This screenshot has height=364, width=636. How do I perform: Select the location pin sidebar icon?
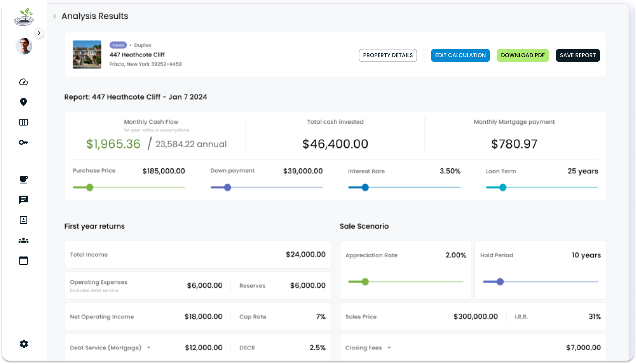[24, 102]
